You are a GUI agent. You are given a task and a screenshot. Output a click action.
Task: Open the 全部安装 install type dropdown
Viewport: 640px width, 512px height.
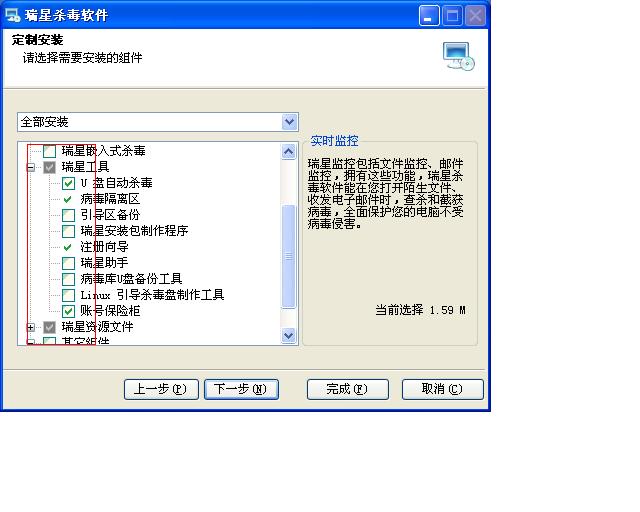tap(289, 122)
